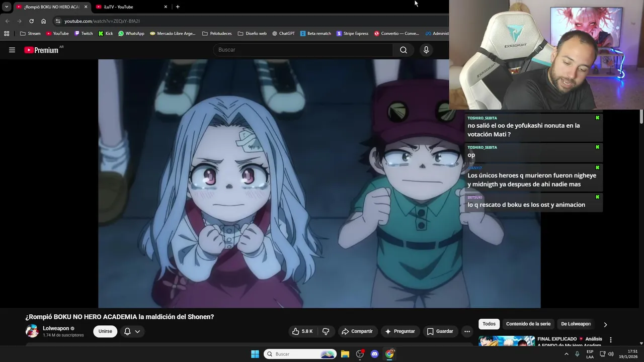Open File Explorer from taskbar

pyautogui.click(x=345, y=354)
